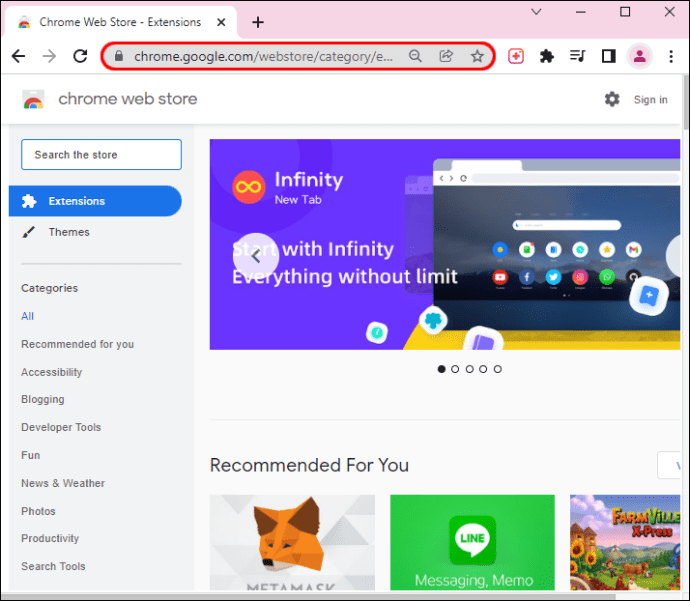Go to previous carousel slide

coord(256,256)
